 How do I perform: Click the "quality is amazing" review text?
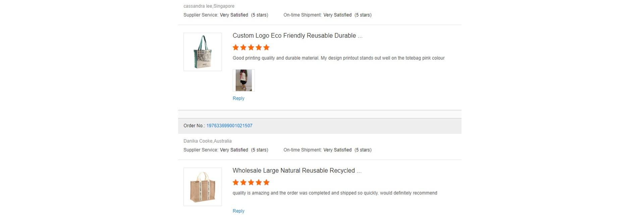tap(335, 193)
